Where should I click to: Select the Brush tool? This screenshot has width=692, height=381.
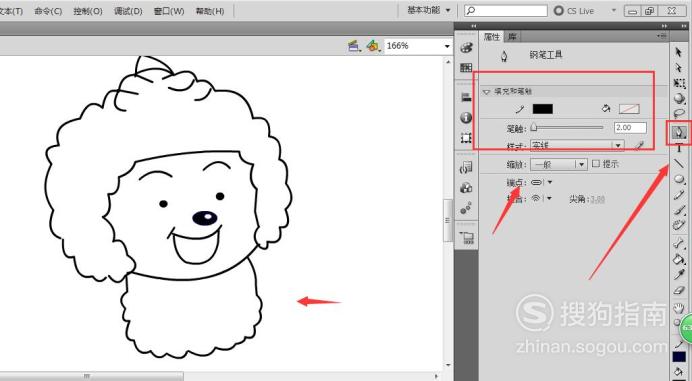[679, 210]
